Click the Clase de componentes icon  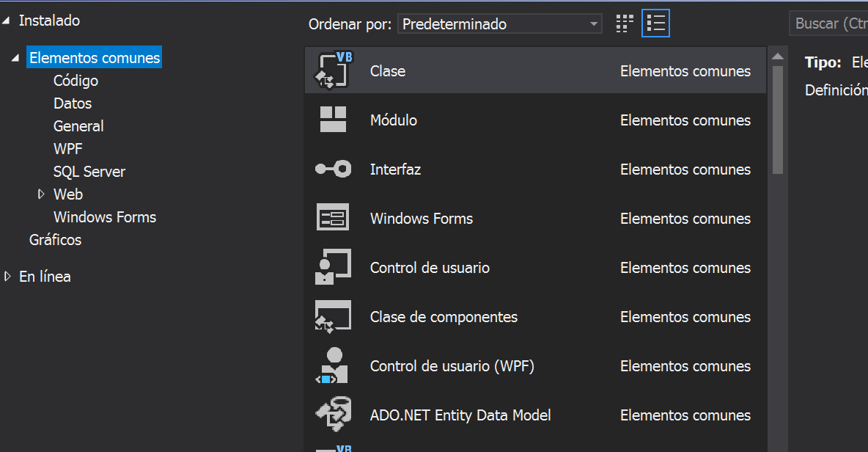[x=333, y=316]
